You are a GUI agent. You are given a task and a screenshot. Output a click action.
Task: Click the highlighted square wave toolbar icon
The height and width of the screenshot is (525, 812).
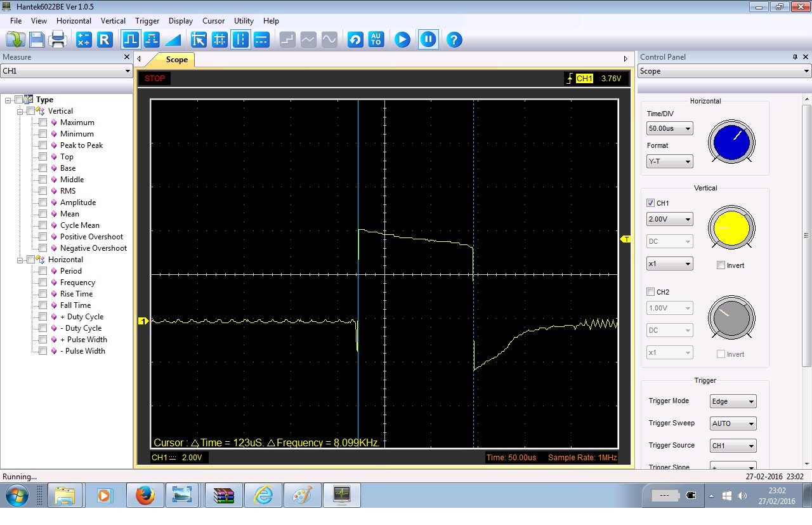point(131,39)
